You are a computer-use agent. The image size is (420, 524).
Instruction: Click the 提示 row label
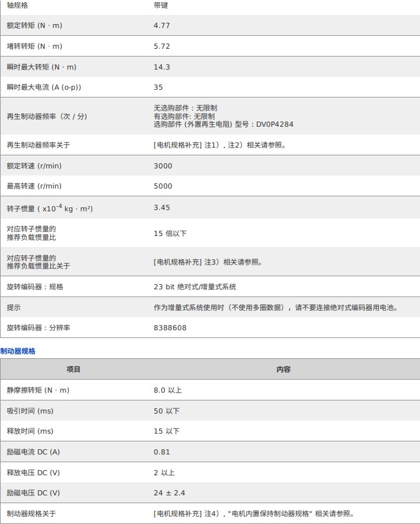point(14,308)
